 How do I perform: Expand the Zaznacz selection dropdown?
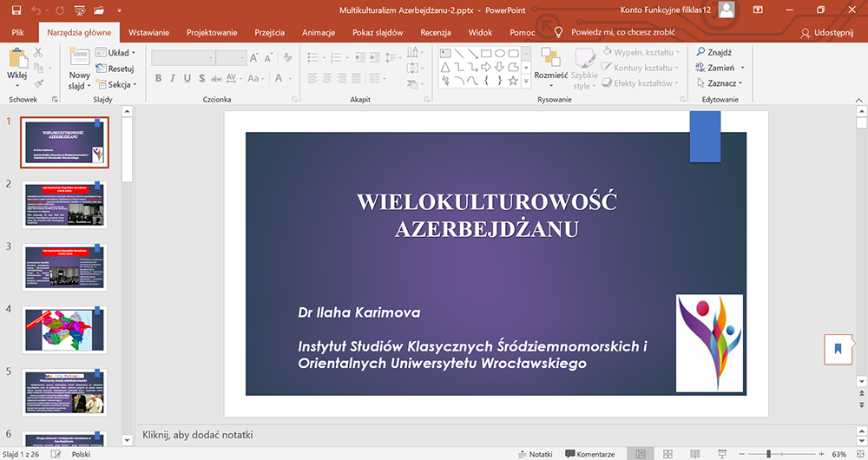[720, 83]
